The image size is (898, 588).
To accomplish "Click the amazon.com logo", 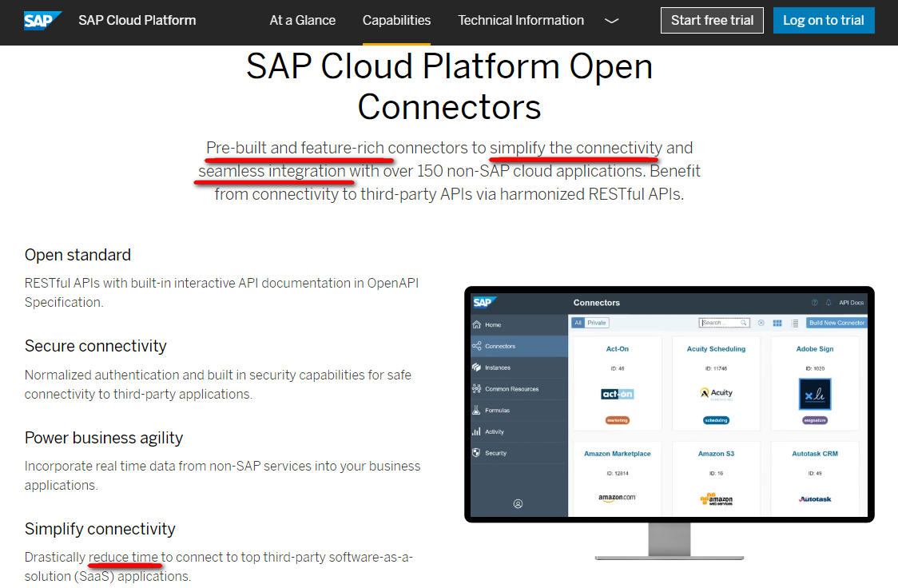I will pyautogui.click(x=618, y=498).
